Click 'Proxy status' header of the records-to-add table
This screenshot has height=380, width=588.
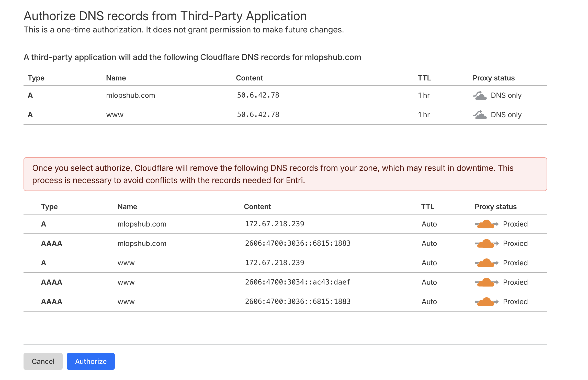click(494, 78)
